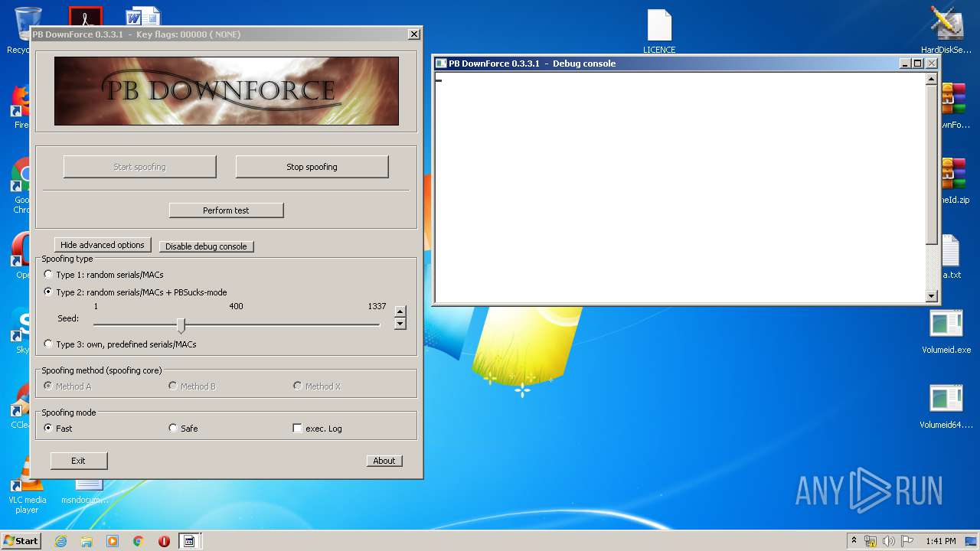This screenshot has height=551, width=980.
Task: Launch Chrome from the taskbar
Action: tap(139, 541)
